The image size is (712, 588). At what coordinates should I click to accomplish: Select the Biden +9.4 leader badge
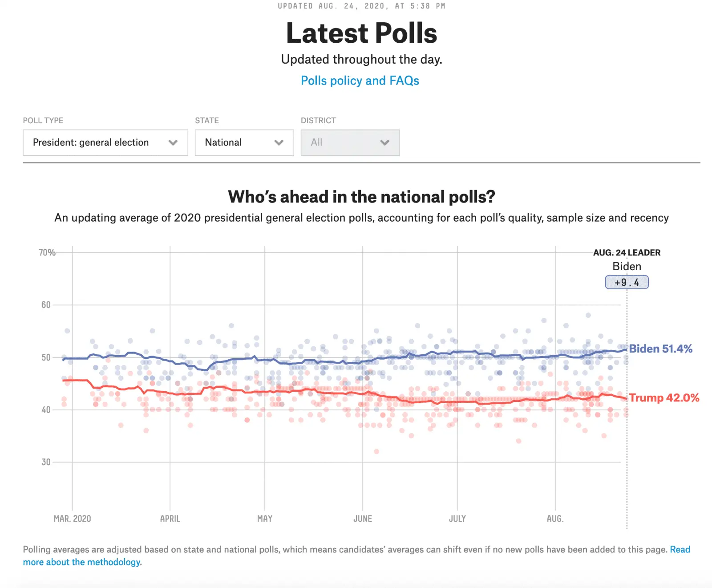627,282
